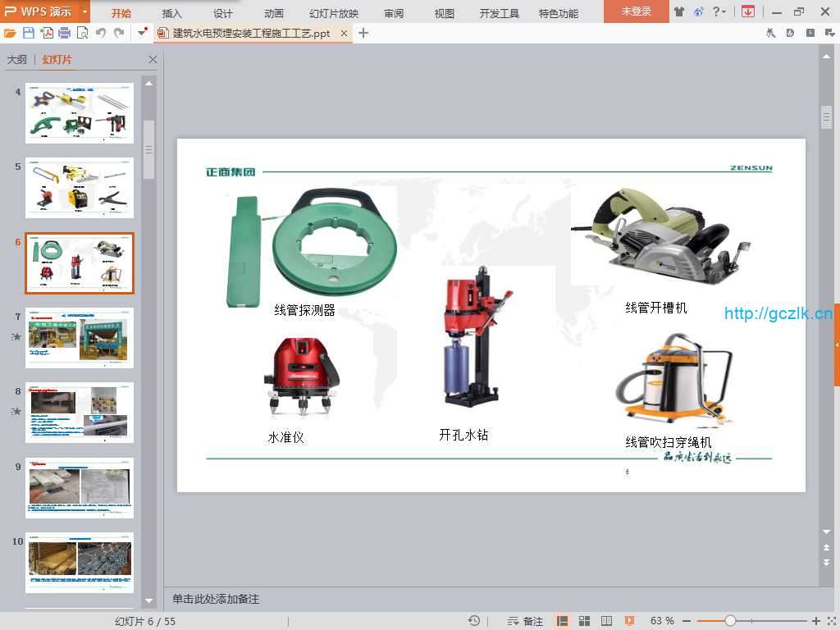Toggle the 备注 notes pane button
This screenshot has width=840, height=630.
525,621
